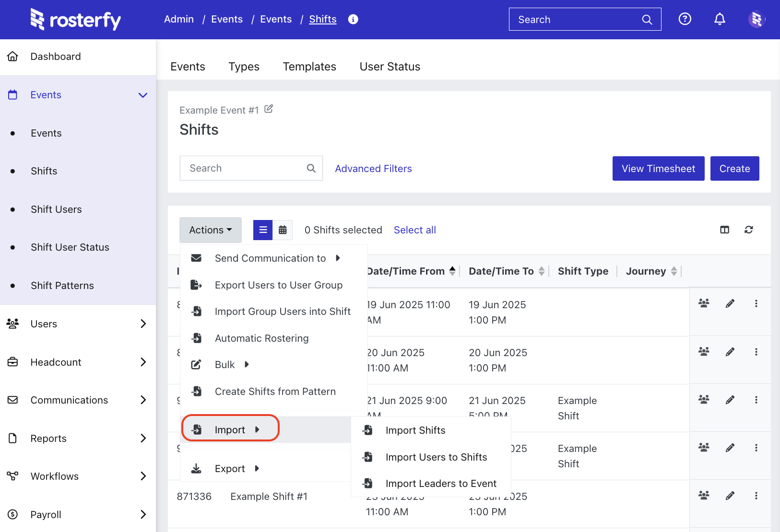Open Shift Users in sidebar

(x=56, y=209)
